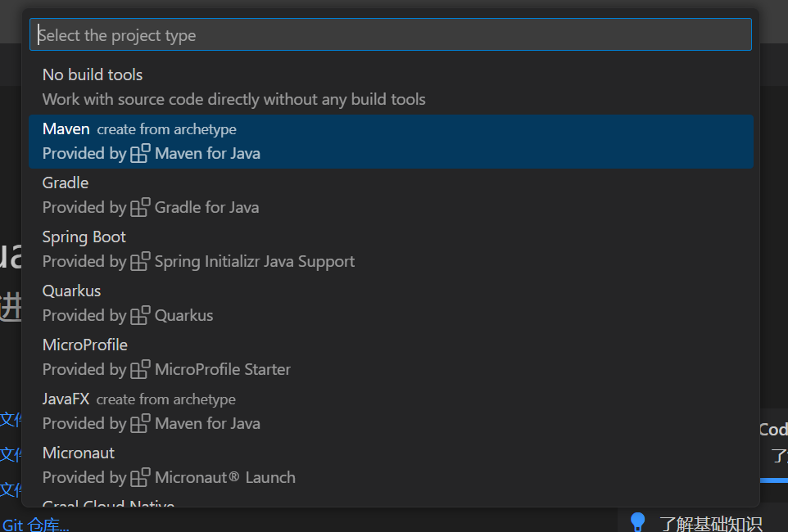Choose the partially visible Graal Cloud Native entry
788x532 pixels.
(108, 503)
